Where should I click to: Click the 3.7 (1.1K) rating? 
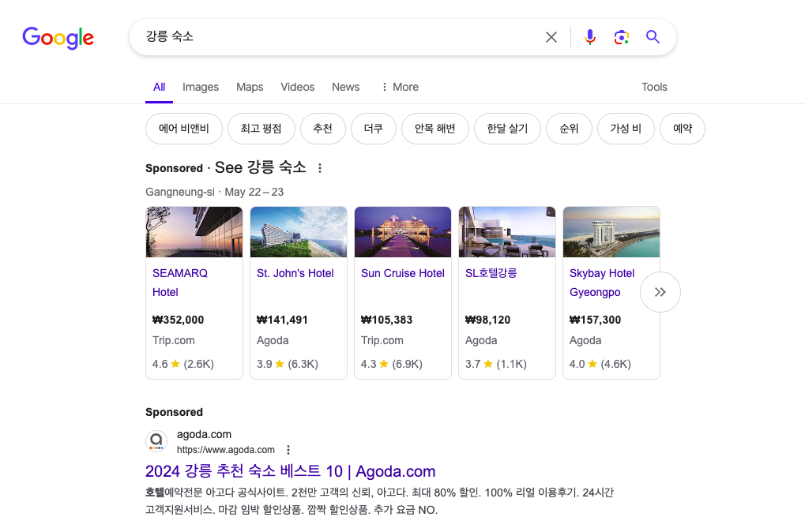(x=496, y=364)
